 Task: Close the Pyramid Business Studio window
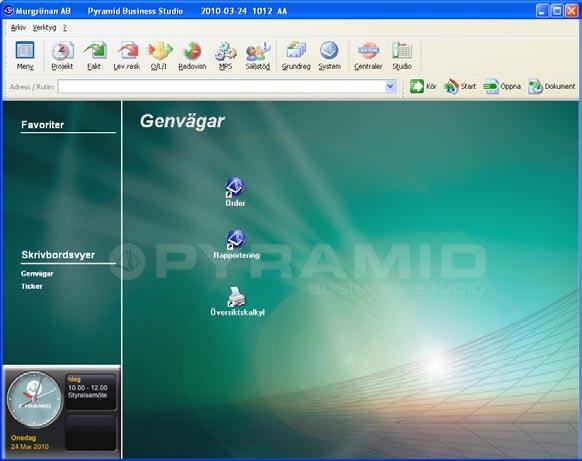571,10
